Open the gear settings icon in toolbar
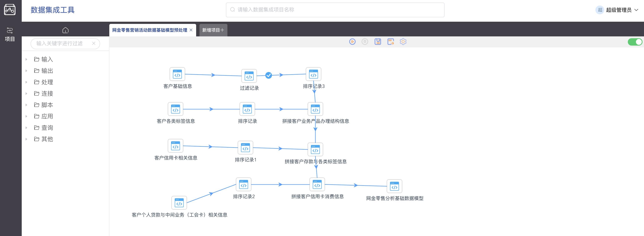644x236 pixels. (403, 42)
